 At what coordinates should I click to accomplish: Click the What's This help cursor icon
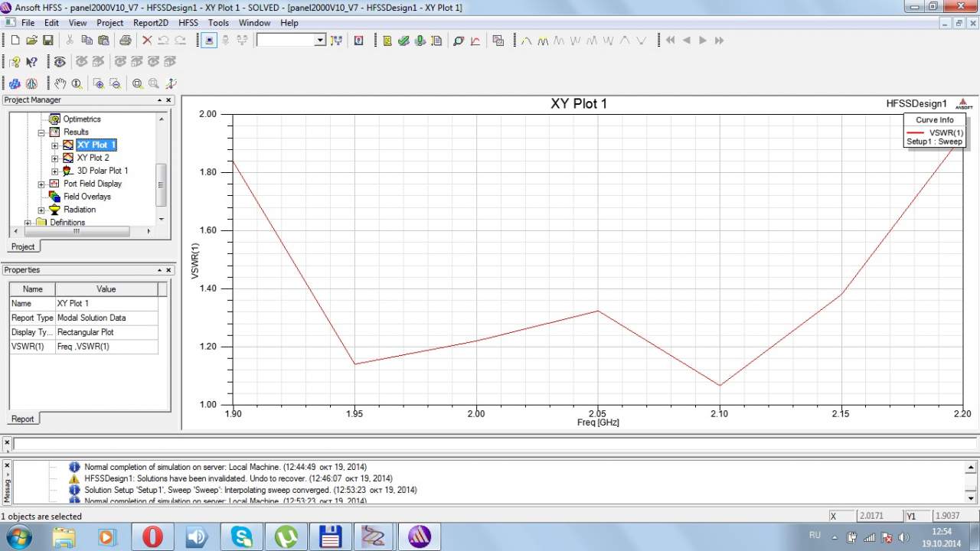click(31, 62)
